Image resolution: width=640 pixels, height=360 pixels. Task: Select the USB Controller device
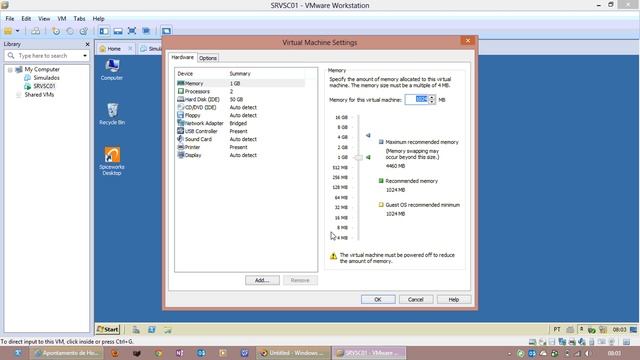pyautogui.click(x=241, y=131)
